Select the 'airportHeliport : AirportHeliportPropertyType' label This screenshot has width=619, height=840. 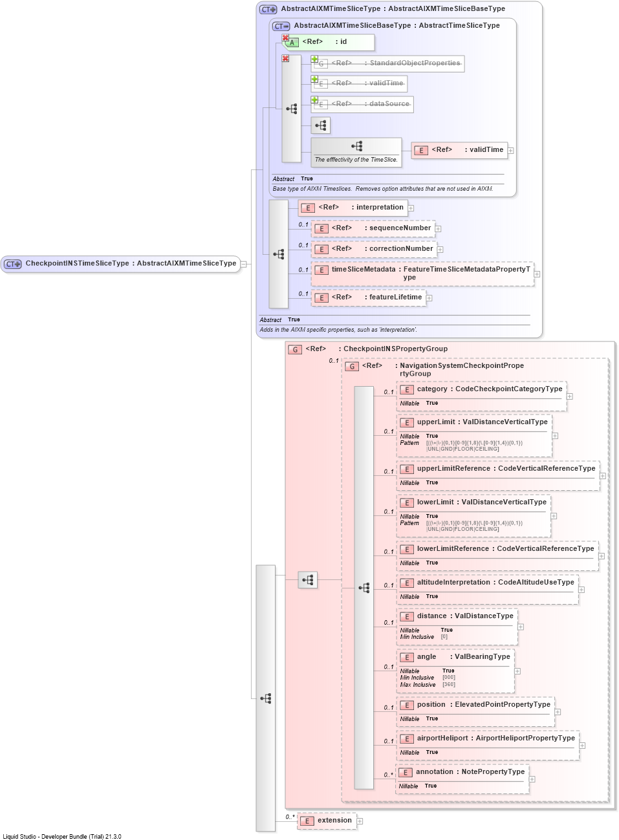(496, 738)
